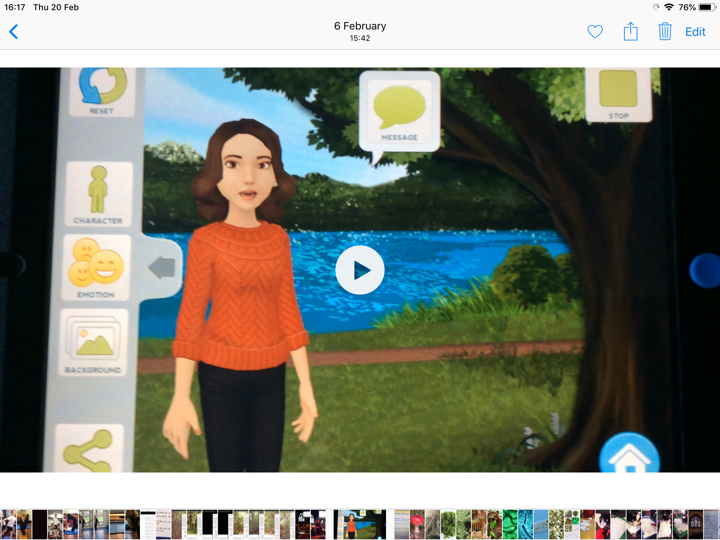Select the red mushroom thumbnail in filmstrip
Image resolution: width=720 pixels, height=540 pixels.
click(x=418, y=524)
